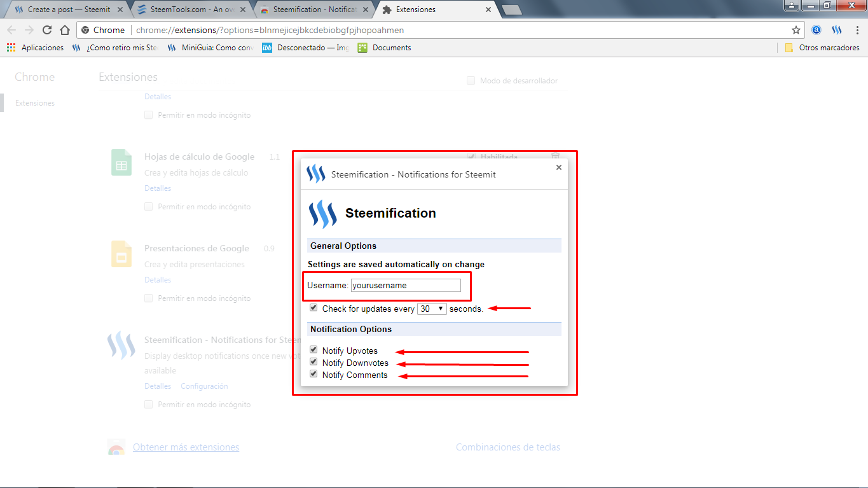Open the Chrome profile icon in the title bar
Viewport: 868px width, 488px height.
[791, 5]
